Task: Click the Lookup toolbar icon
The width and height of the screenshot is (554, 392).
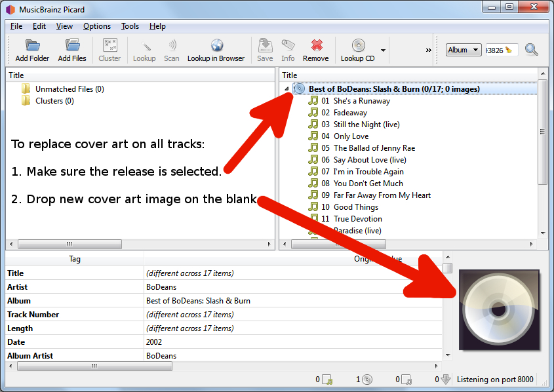Action: point(145,46)
